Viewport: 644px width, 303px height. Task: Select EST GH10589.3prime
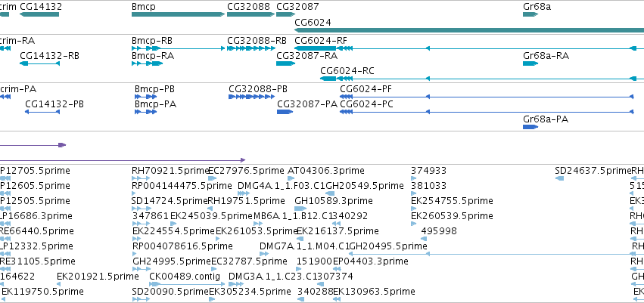pos(301,209)
